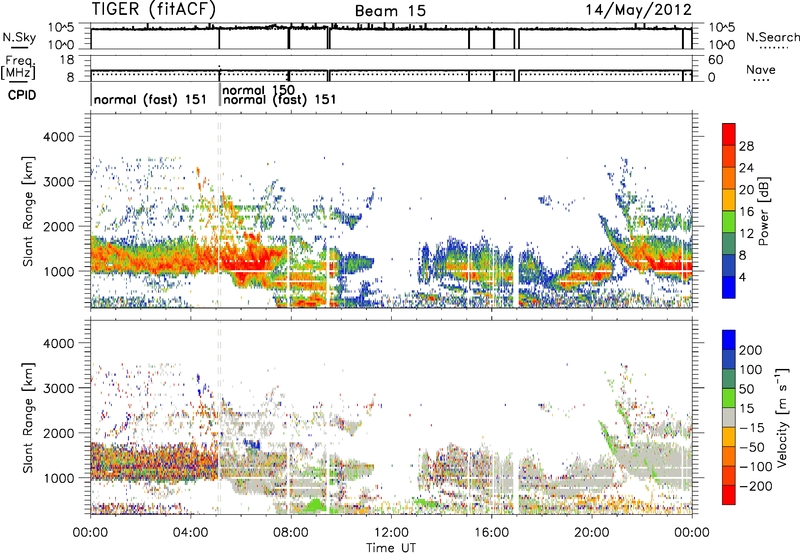Viewport: 800px width, 554px height.
Task: Click the 'CPID' label
Action: pyautogui.click(x=22, y=95)
